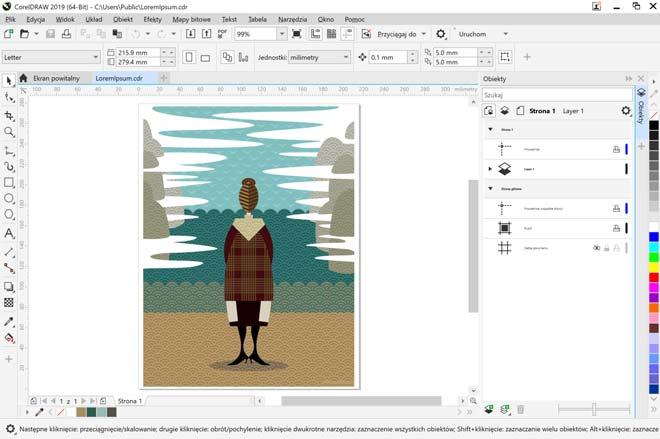Open the dropdown arrow next to Open folder
This screenshot has width=660, height=439.
[x=36, y=34]
